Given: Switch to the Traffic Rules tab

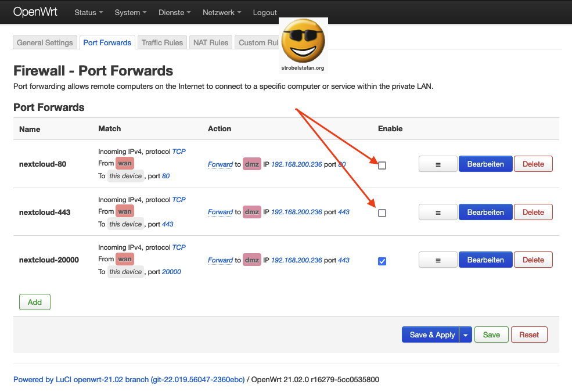Looking at the screenshot, I should coord(161,42).
